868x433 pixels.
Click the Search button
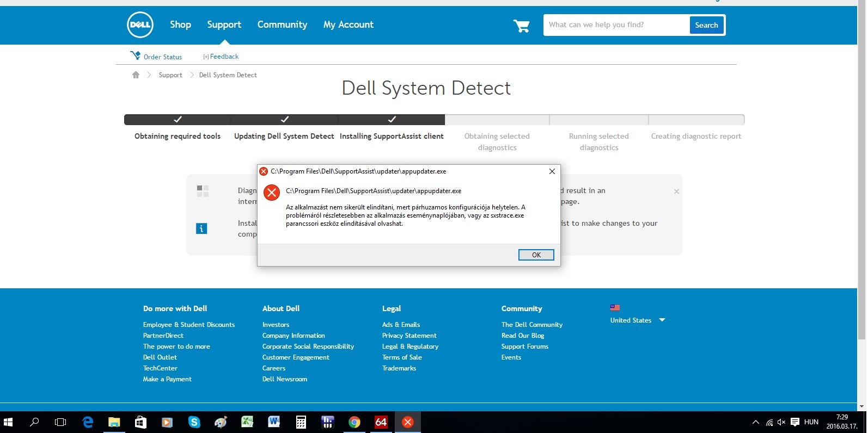point(706,25)
